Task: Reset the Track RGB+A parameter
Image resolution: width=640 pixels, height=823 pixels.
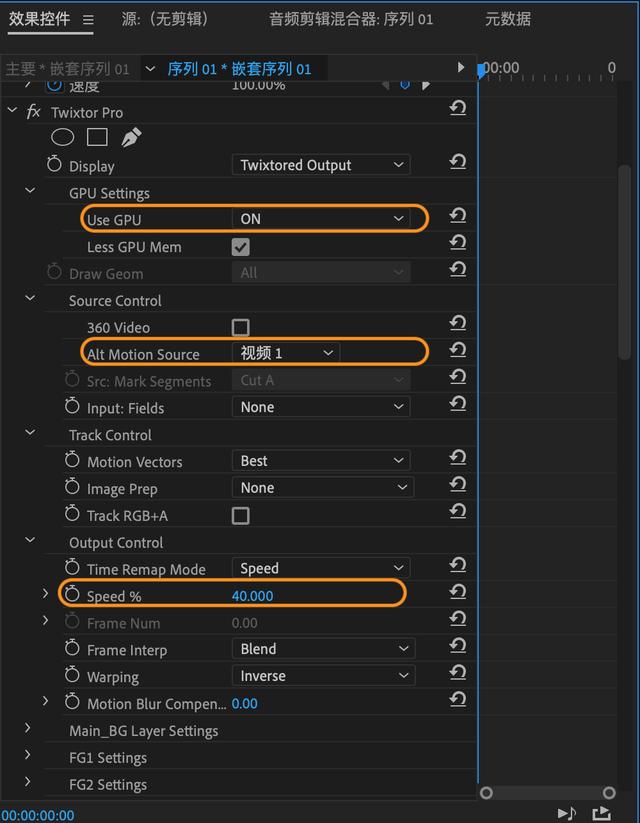Action: (x=458, y=511)
